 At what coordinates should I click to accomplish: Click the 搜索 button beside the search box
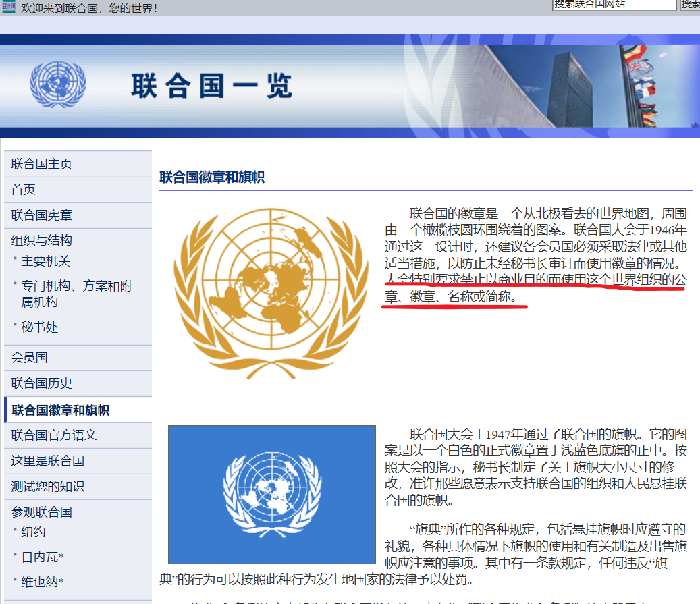(690, 5)
